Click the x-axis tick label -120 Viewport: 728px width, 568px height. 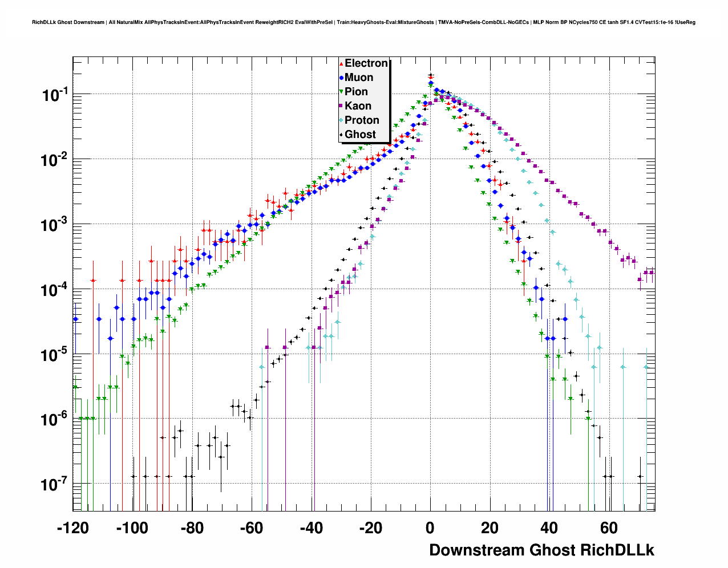pos(73,528)
